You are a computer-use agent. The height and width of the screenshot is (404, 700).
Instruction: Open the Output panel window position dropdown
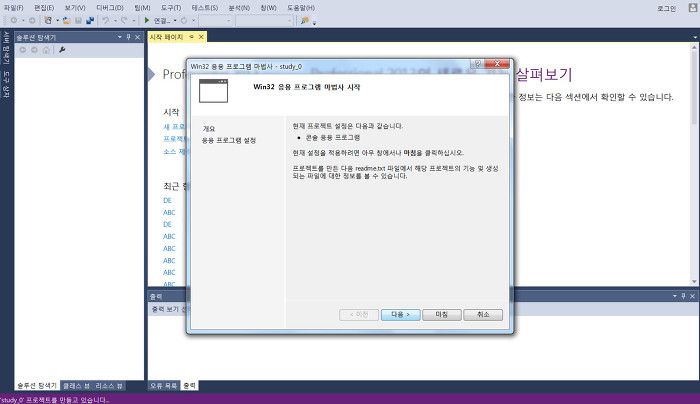pyautogui.click(x=675, y=296)
